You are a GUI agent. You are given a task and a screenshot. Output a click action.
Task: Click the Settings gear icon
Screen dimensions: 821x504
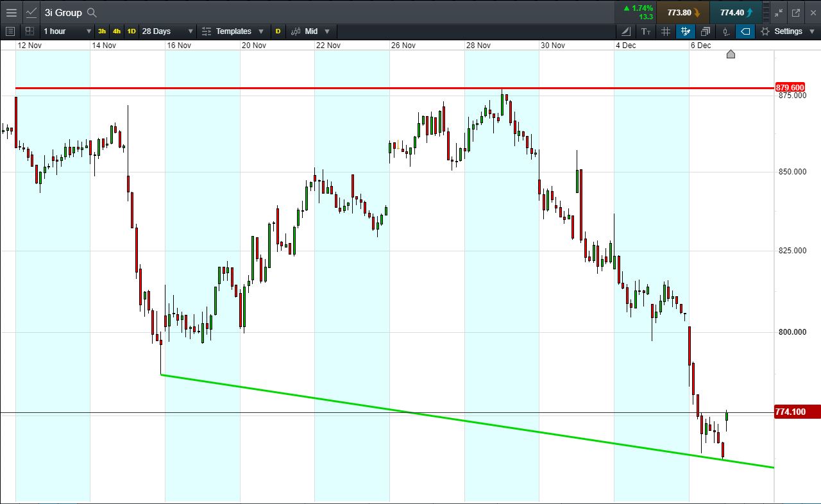(765, 31)
